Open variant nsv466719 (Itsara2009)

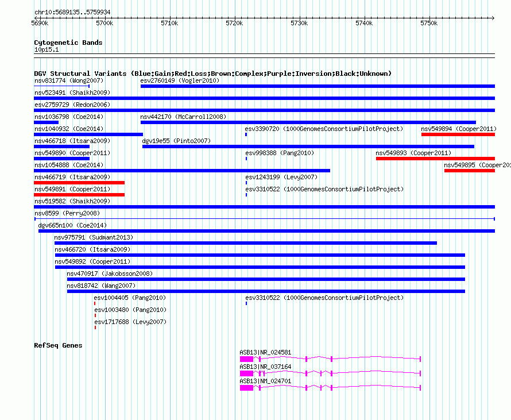click(72, 177)
